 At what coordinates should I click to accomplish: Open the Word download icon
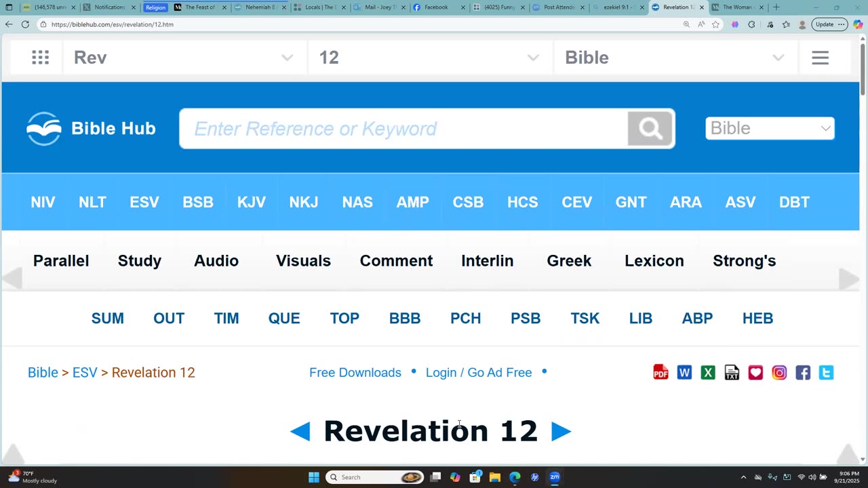pos(684,372)
